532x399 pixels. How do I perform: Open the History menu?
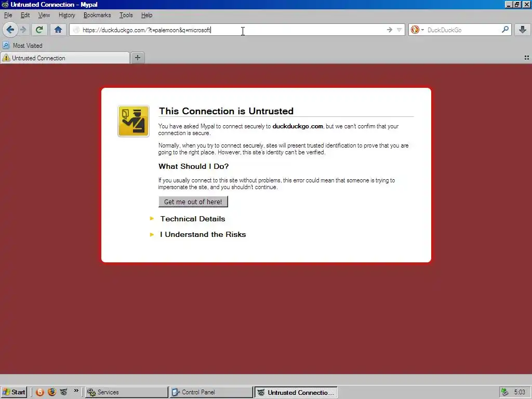(67, 15)
